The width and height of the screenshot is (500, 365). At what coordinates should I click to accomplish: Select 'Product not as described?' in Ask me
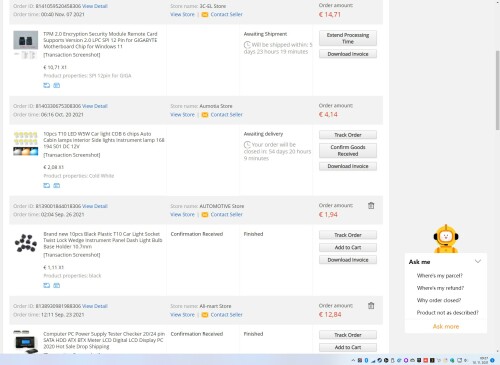[447, 313]
